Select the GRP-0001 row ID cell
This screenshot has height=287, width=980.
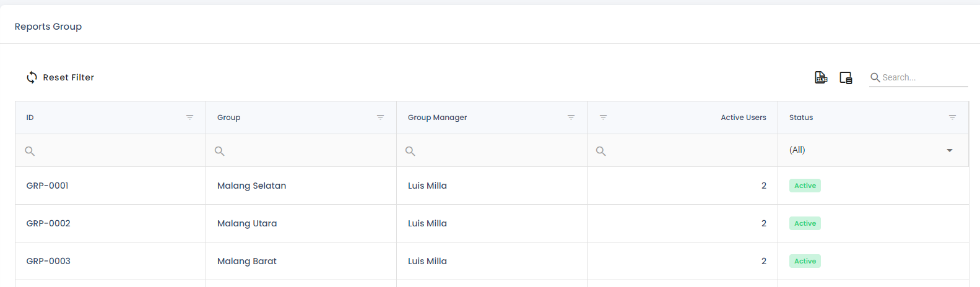click(x=48, y=186)
